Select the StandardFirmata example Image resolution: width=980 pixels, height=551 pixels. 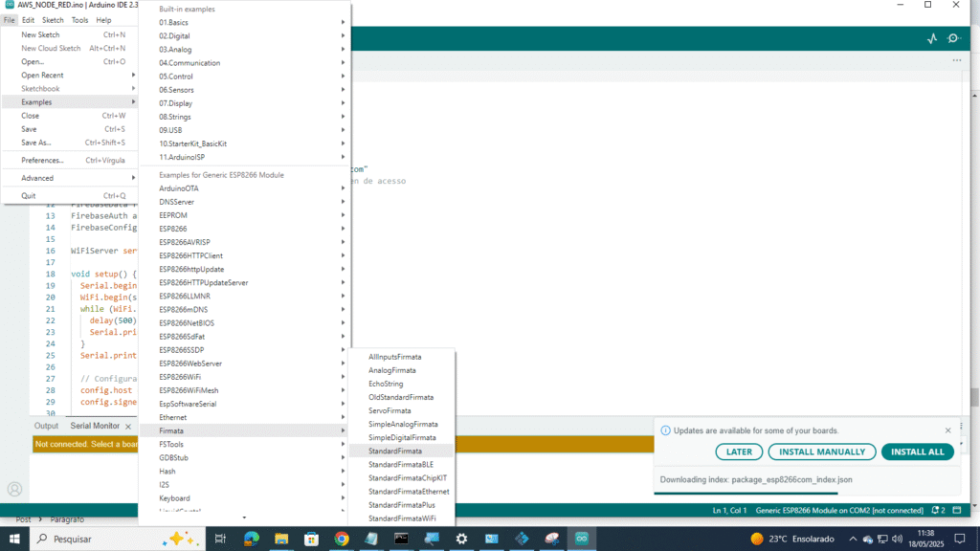395,451
